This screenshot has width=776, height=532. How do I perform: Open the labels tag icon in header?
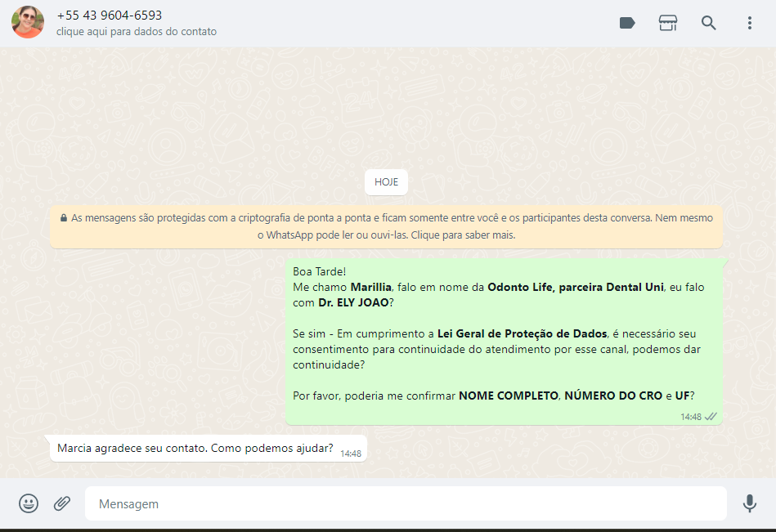tap(627, 23)
